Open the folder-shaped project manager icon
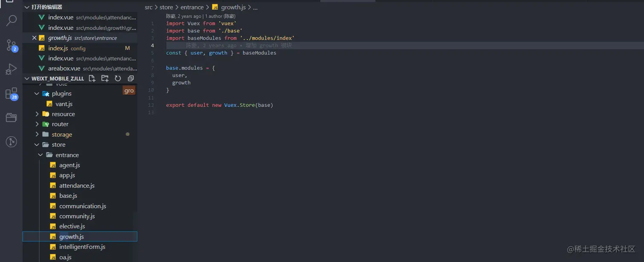The image size is (644, 262). [11, 118]
